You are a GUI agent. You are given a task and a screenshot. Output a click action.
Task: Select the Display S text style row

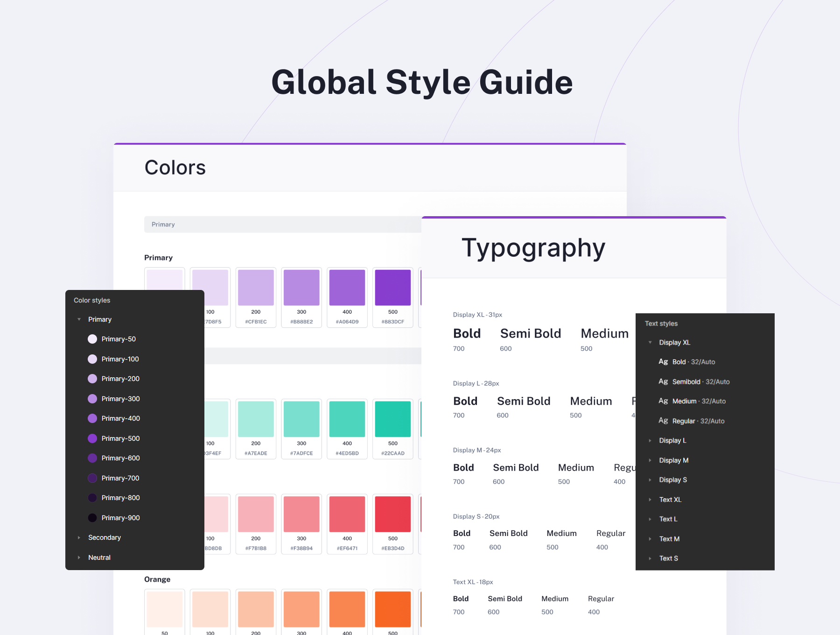[672, 480]
